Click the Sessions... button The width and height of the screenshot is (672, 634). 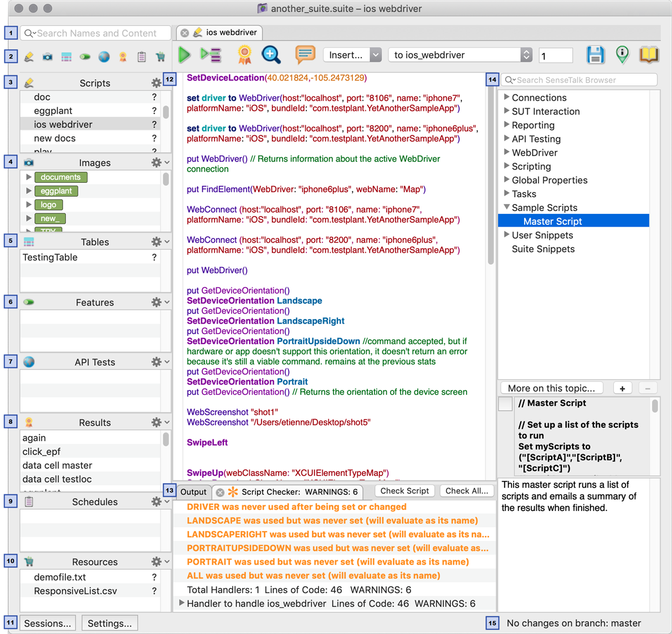tap(48, 623)
